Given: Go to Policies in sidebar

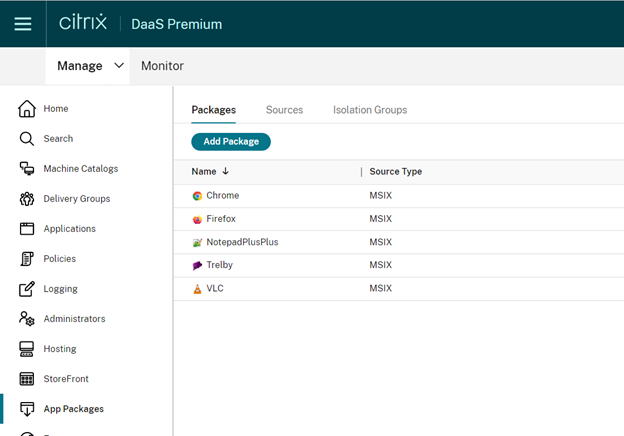Looking at the screenshot, I should tap(60, 259).
